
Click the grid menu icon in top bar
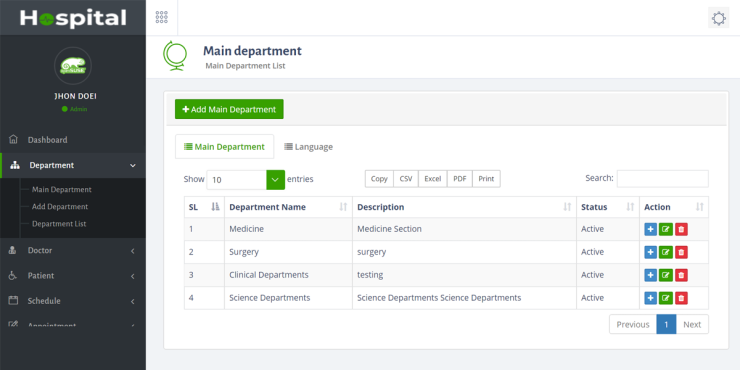[161, 17]
